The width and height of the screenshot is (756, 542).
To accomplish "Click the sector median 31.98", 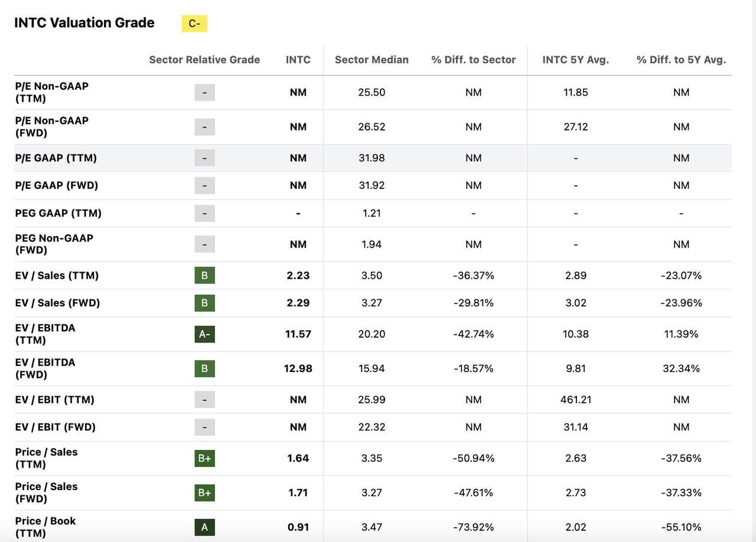I will [x=372, y=158].
